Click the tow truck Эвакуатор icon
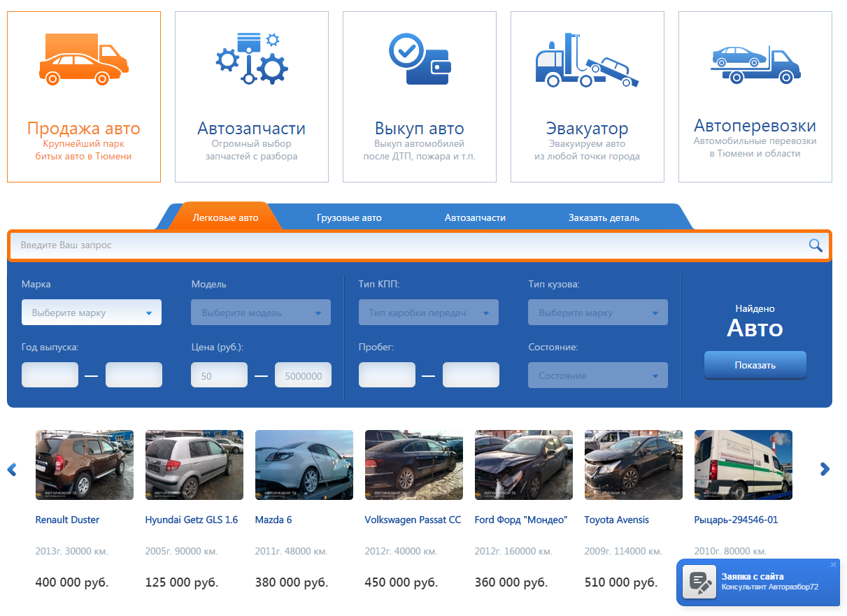 [588, 59]
